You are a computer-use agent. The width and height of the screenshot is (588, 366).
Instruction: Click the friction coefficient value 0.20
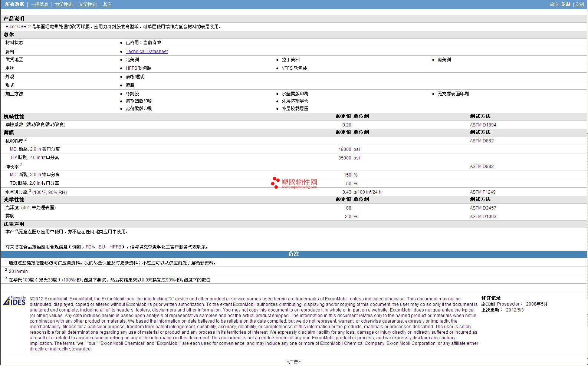click(x=346, y=125)
